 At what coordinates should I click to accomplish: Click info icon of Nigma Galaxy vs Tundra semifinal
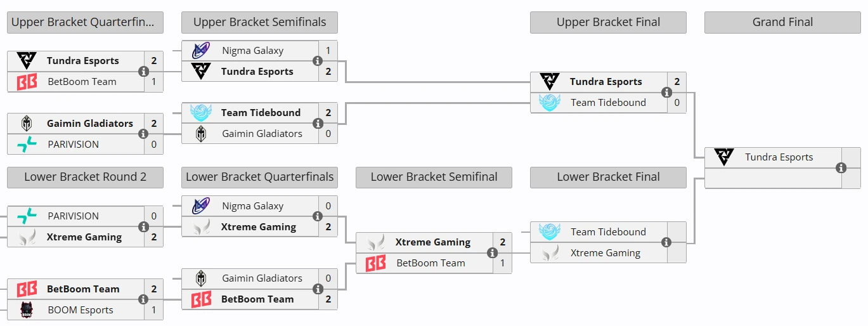pyautogui.click(x=318, y=61)
